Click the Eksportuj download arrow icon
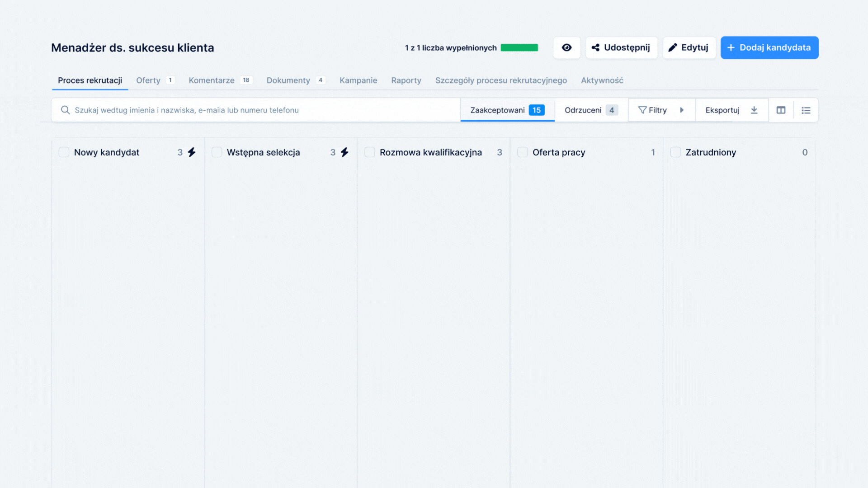Image resolution: width=868 pixels, height=488 pixels. (754, 110)
